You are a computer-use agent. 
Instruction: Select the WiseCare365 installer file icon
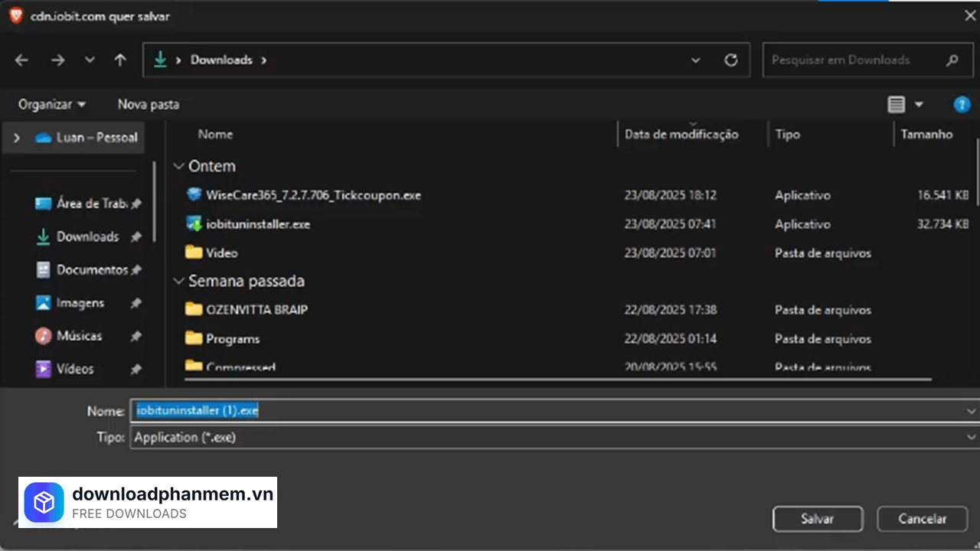[193, 194]
